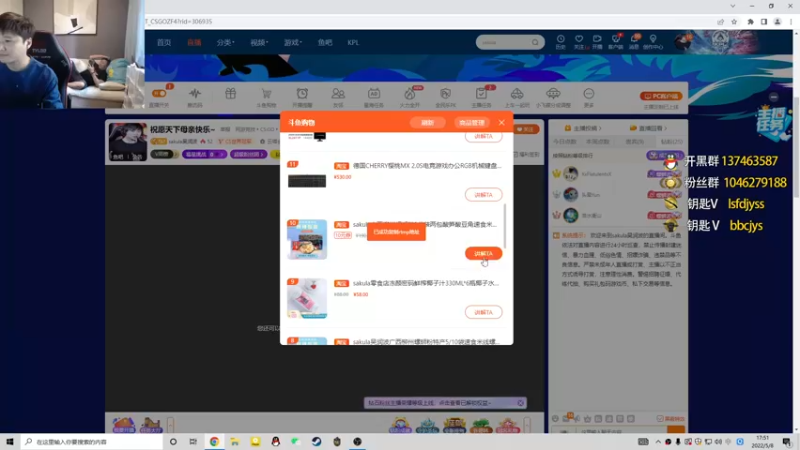This screenshot has height=450, width=800.
Task: Click the orange PC客户端 button
Action: (x=661, y=96)
